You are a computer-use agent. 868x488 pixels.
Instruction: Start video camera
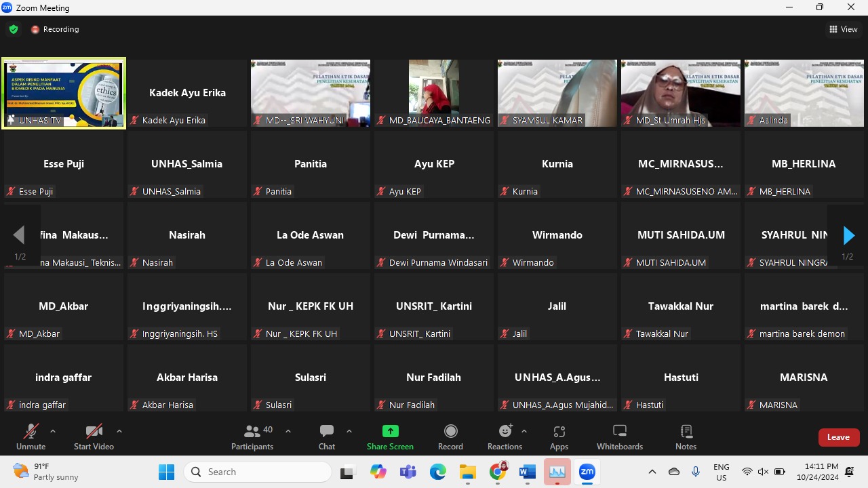pos(94,436)
